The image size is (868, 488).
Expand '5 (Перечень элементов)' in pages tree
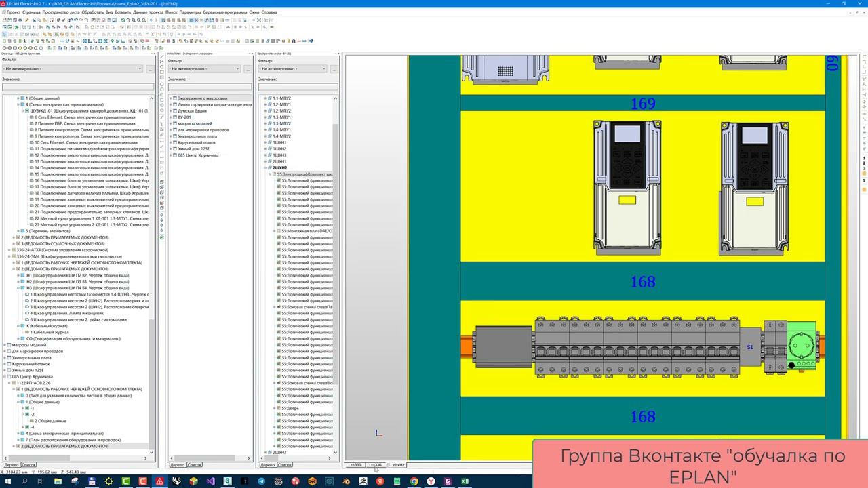18,231
